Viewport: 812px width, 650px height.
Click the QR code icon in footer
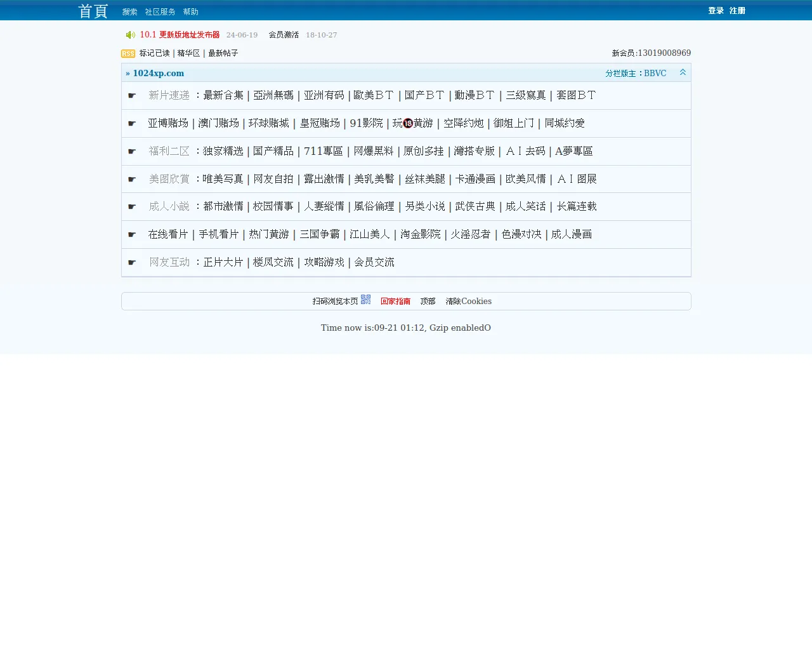pyautogui.click(x=365, y=300)
